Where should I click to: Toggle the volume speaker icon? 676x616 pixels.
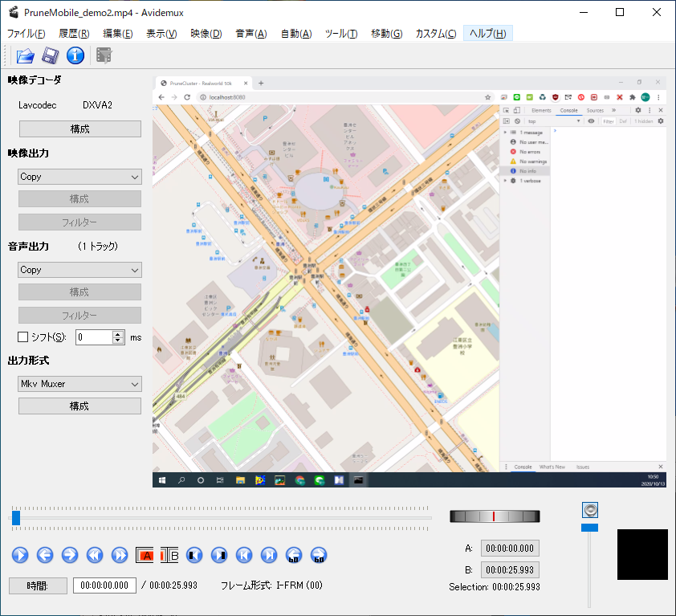tap(590, 510)
